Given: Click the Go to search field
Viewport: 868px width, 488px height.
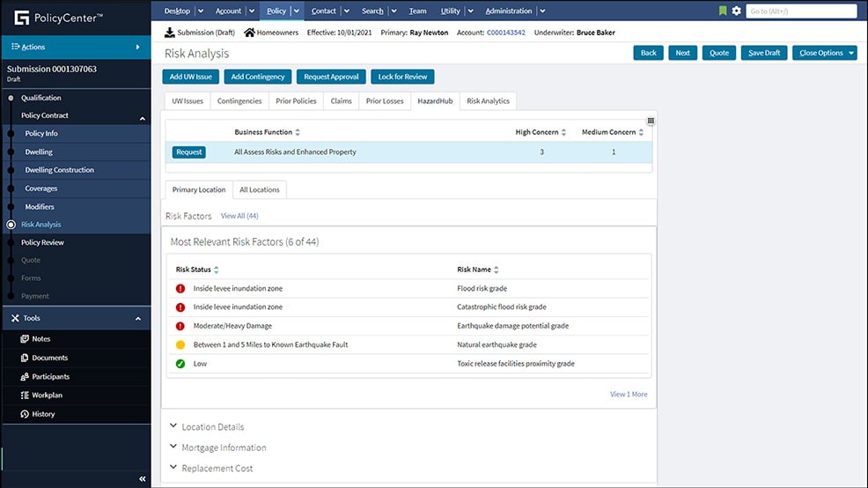Looking at the screenshot, I should [800, 11].
